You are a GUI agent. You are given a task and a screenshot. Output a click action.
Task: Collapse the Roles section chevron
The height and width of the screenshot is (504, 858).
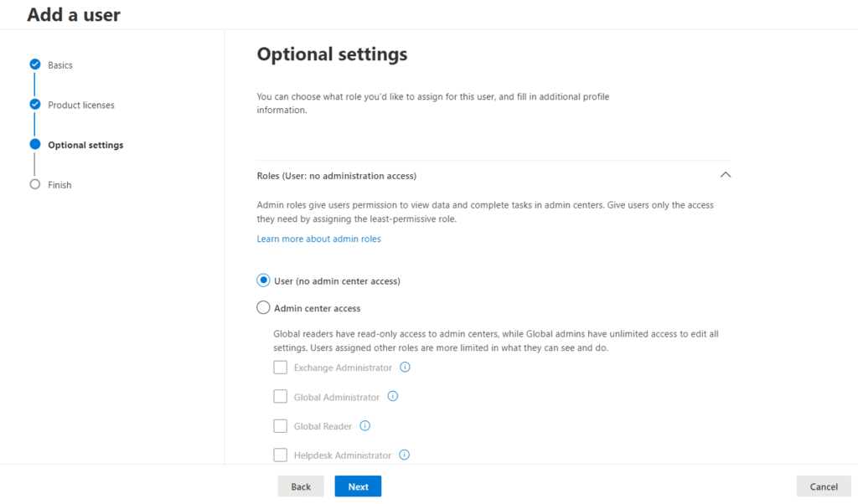tap(726, 175)
